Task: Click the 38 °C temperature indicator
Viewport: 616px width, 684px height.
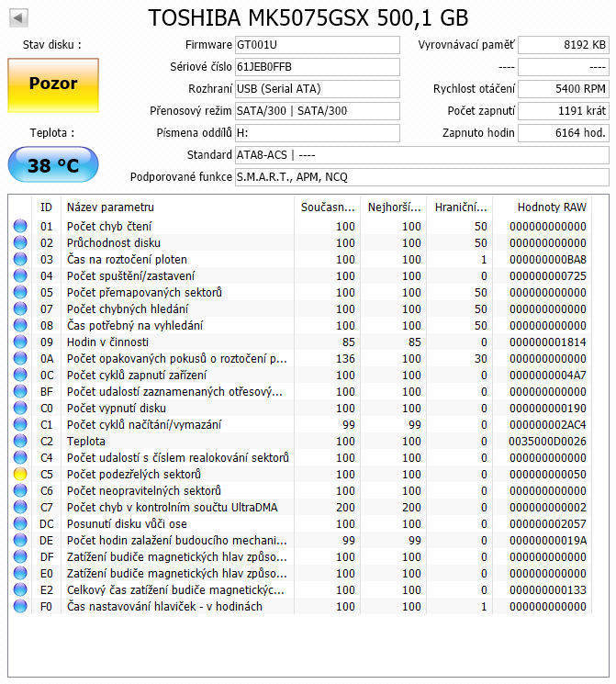Action: tap(53, 164)
